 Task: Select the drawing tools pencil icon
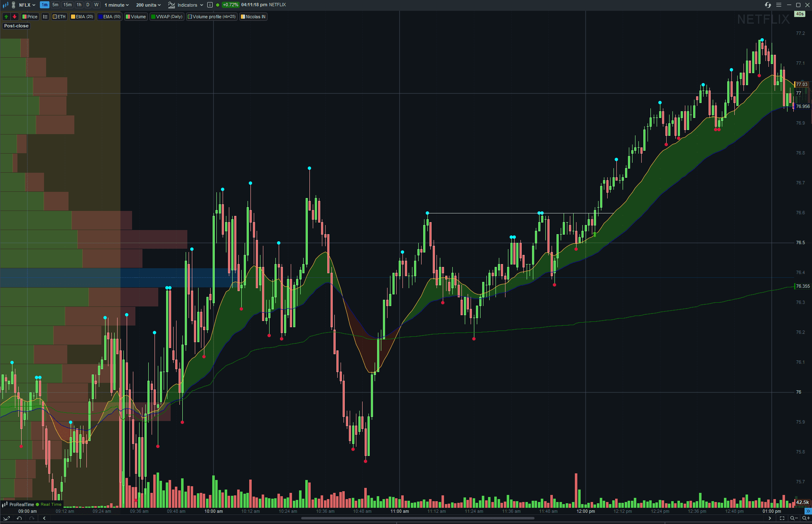click(6, 518)
